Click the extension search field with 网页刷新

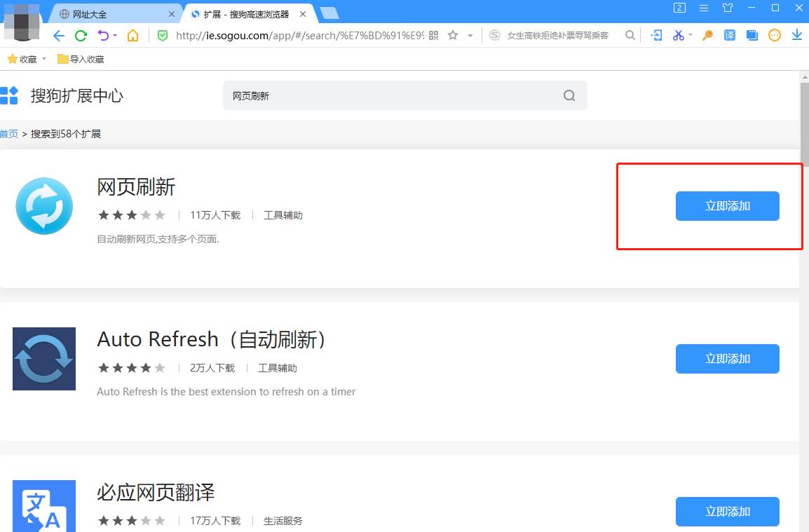click(405, 95)
